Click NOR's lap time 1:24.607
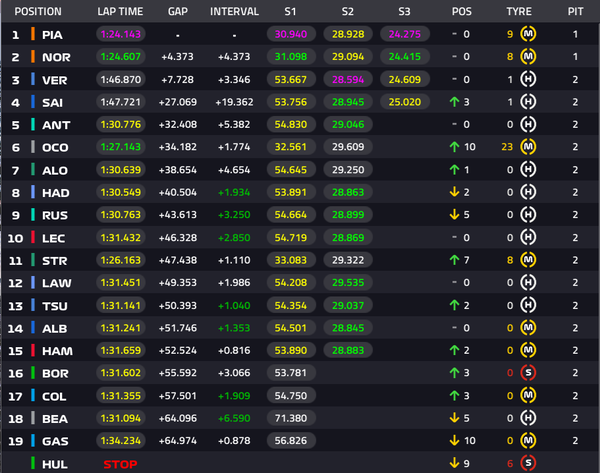This screenshot has height=473, width=600. [121, 57]
